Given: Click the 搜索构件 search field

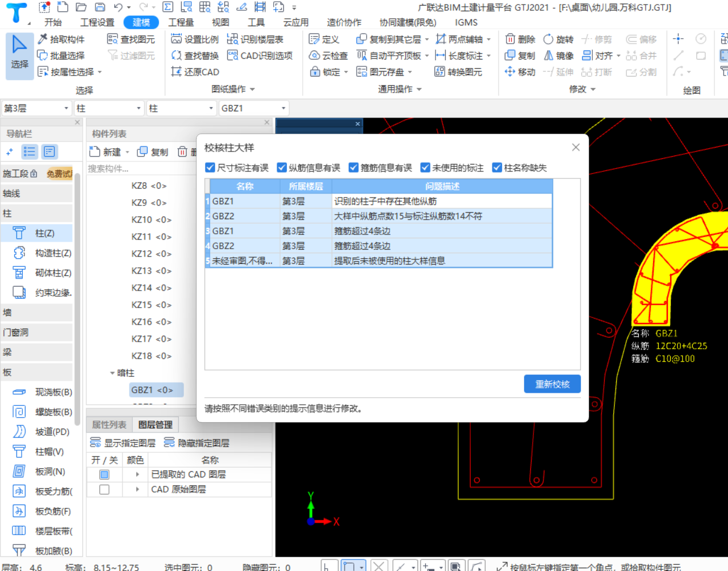Looking at the screenshot, I should coord(142,169).
